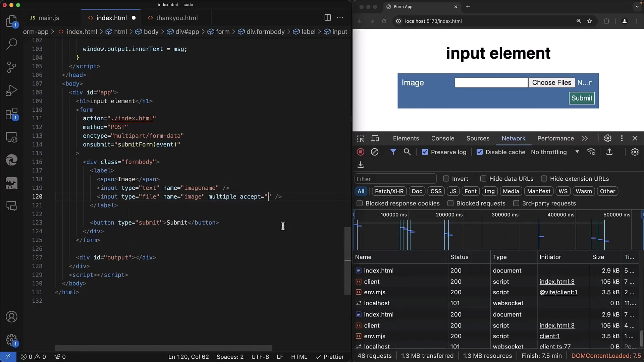This screenshot has width=644, height=362.
Task: Click the Search/Filter icon in Network panel
Action: (x=407, y=152)
